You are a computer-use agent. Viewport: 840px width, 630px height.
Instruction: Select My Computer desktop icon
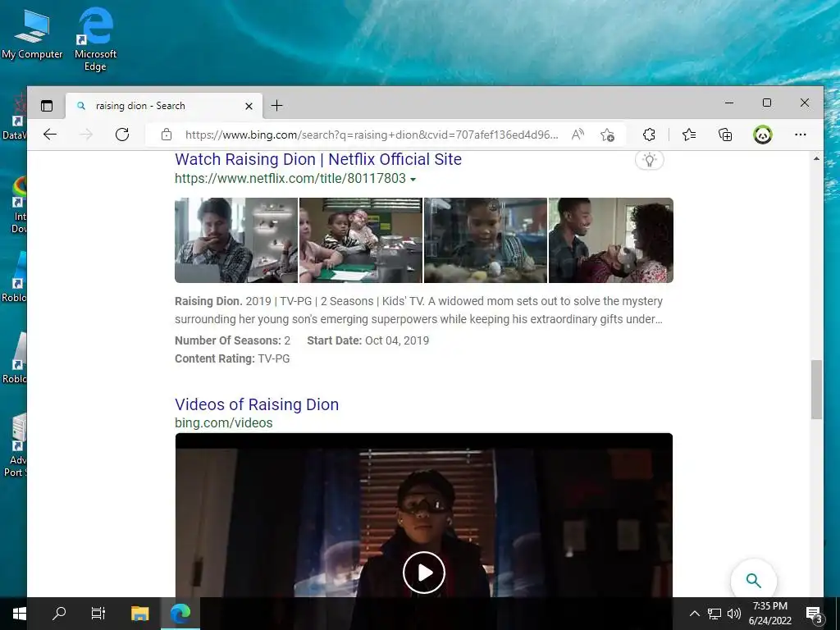click(32, 34)
